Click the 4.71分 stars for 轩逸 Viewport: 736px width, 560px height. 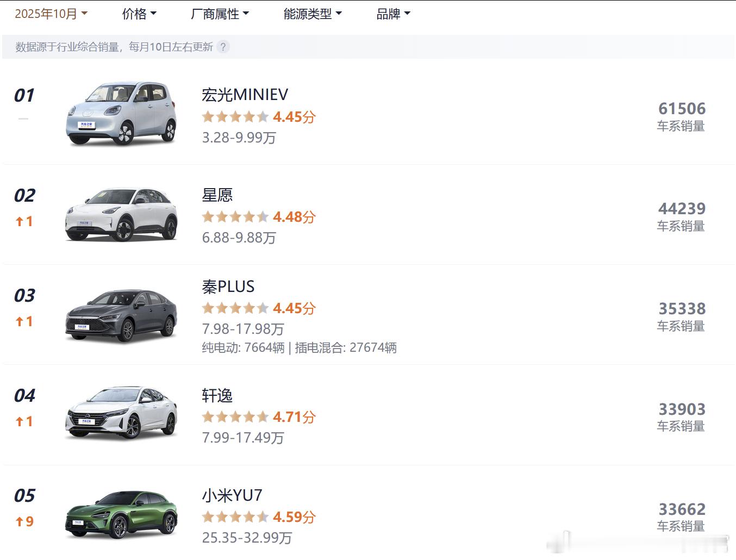click(x=235, y=416)
